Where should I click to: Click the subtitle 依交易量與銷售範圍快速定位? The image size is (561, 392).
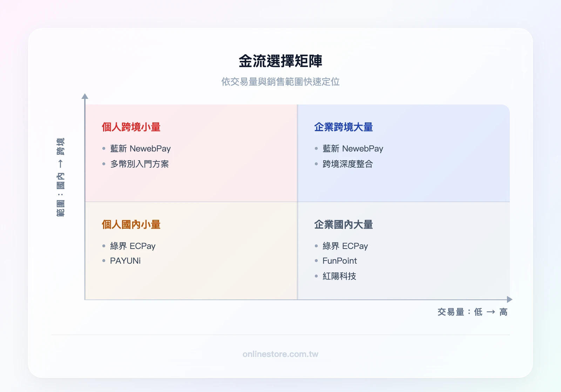click(280, 82)
